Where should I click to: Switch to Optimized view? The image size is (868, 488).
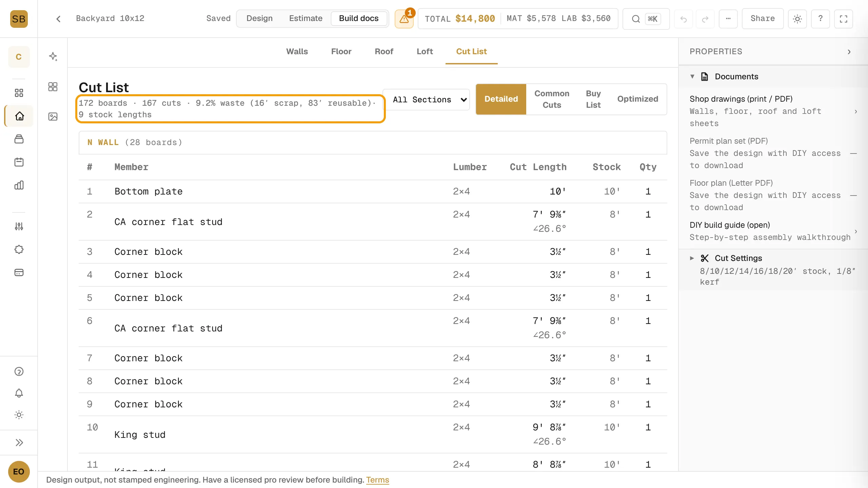tap(637, 99)
